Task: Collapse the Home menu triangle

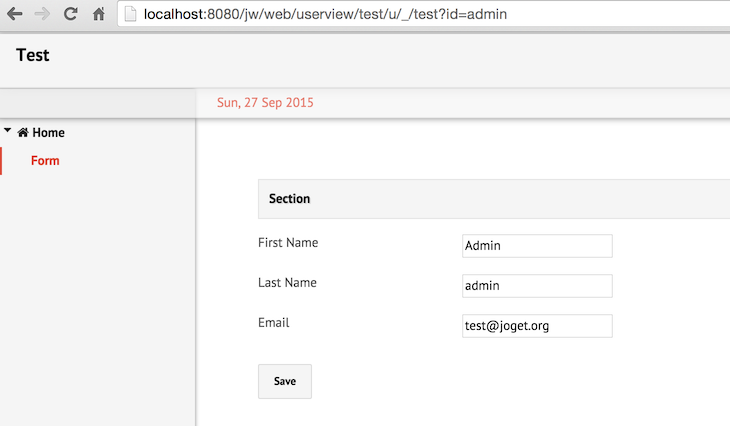Action: pos(8,131)
